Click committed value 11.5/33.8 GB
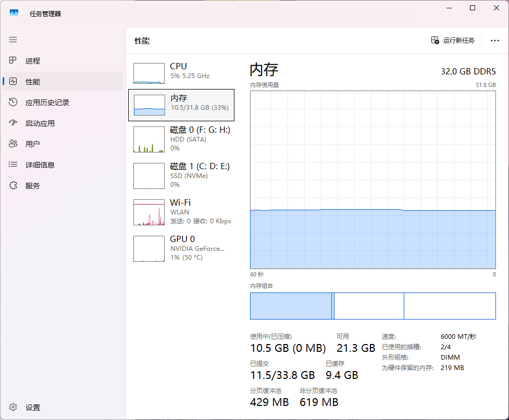 282,375
